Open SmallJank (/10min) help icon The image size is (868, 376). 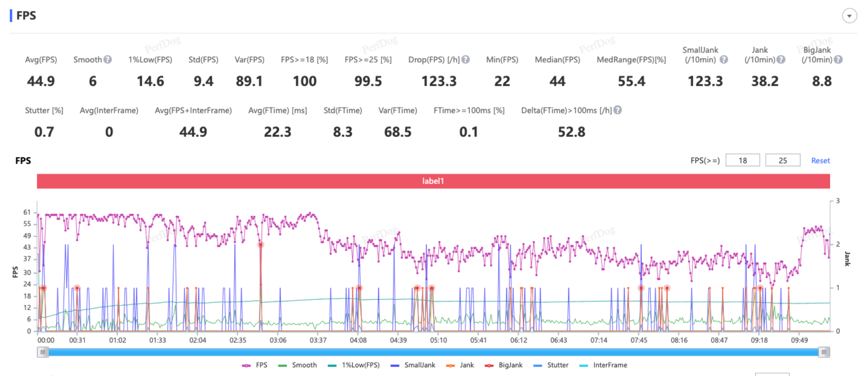(724, 60)
